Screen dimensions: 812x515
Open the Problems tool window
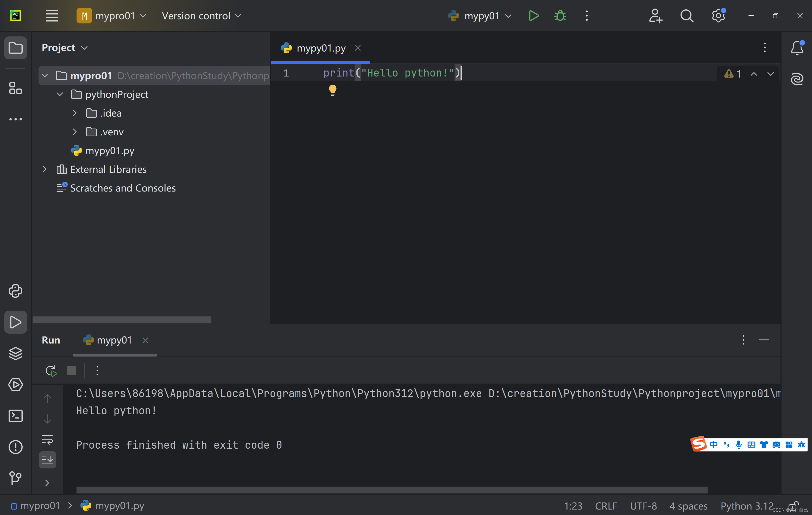click(16, 447)
